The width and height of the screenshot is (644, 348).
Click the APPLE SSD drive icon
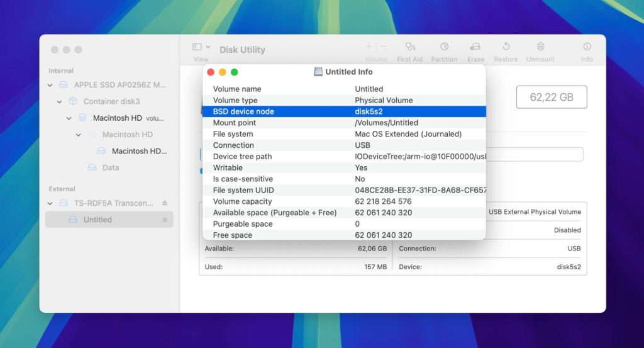click(64, 85)
